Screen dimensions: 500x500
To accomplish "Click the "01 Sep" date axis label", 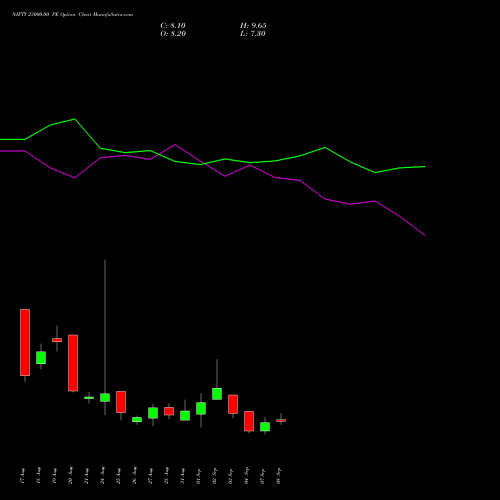I will (199, 475).
